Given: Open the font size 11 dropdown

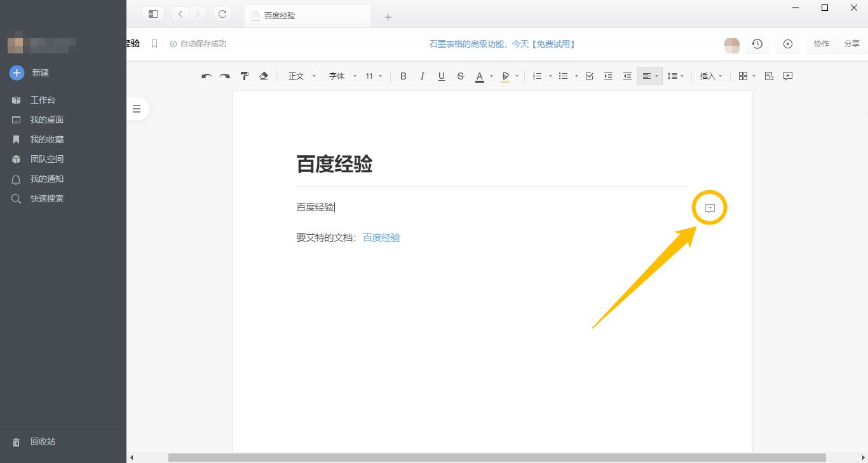Looking at the screenshot, I should click(x=374, y=76).
